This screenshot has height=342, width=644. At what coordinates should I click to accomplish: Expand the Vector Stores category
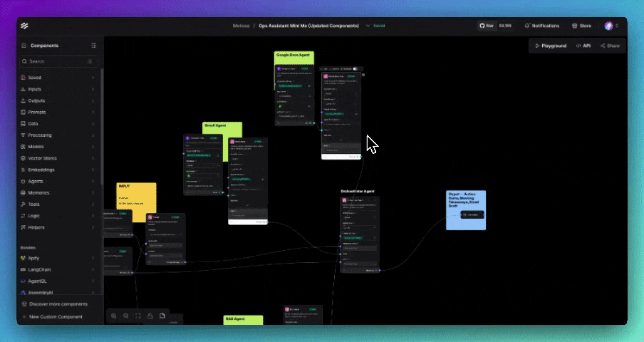(x=57, y=158)
